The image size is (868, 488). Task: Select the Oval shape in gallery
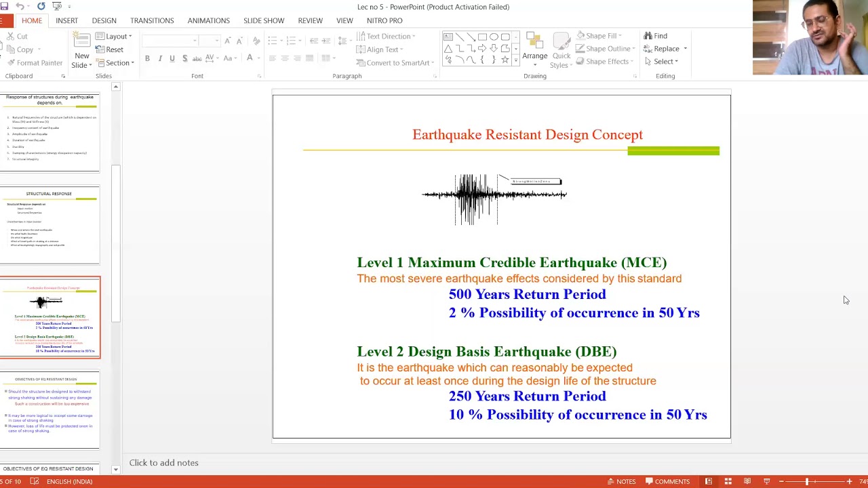pyautogui.click(x=494, y=37)
